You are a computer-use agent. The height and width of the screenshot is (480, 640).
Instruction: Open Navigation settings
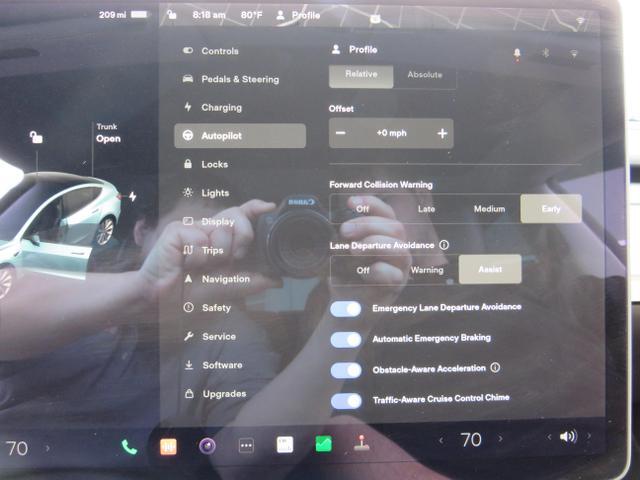pos(216,279)
